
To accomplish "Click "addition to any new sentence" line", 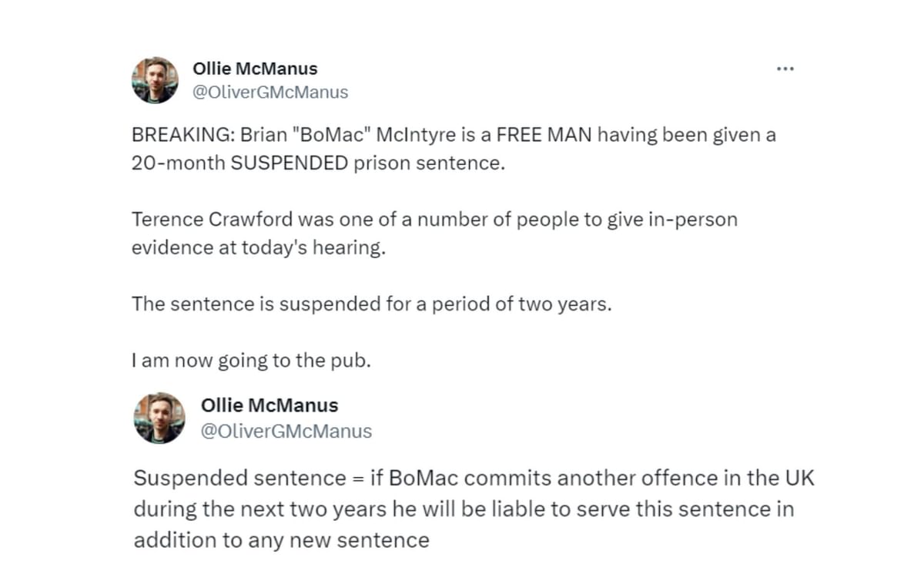I will 281,540.
